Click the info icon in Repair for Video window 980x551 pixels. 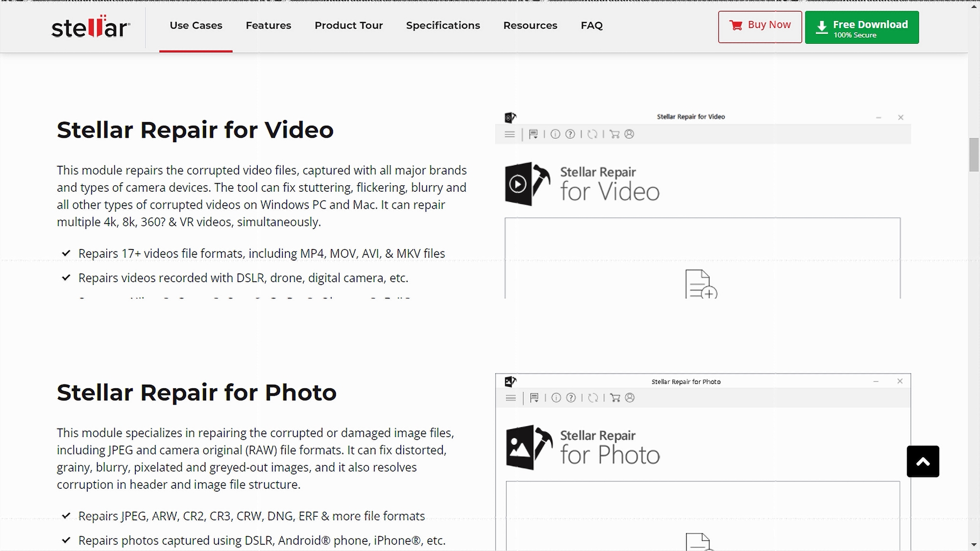tap(555, 134)
